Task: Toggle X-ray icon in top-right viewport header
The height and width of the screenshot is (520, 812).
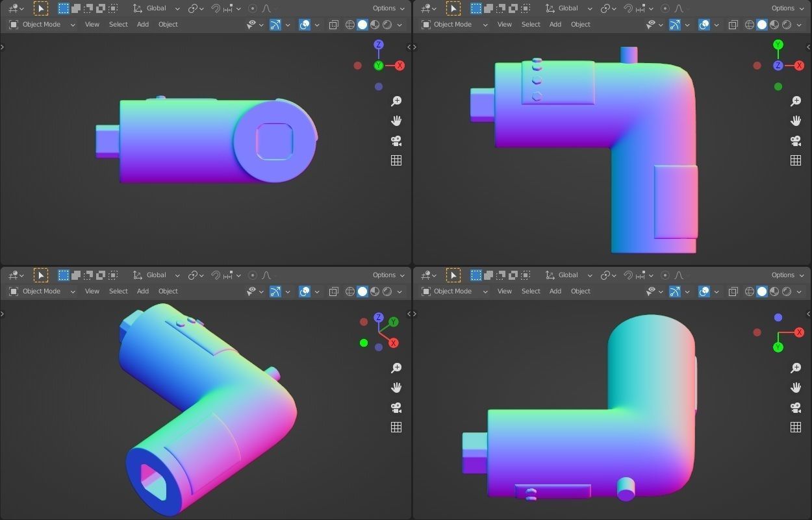Action: coord(733,25)
